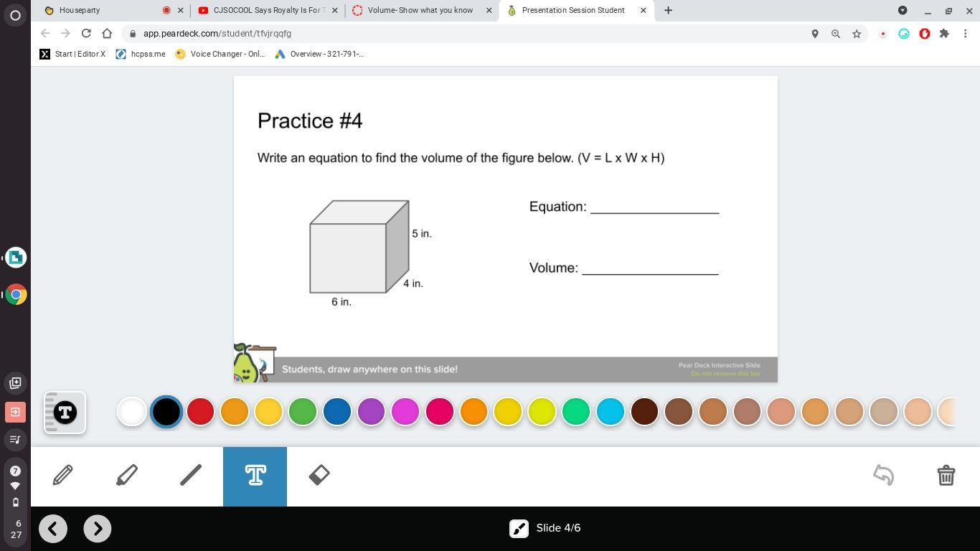The image size is (980, 551).
Task: Close the Presentation Session Student tab
Action: tap(643, 10)
